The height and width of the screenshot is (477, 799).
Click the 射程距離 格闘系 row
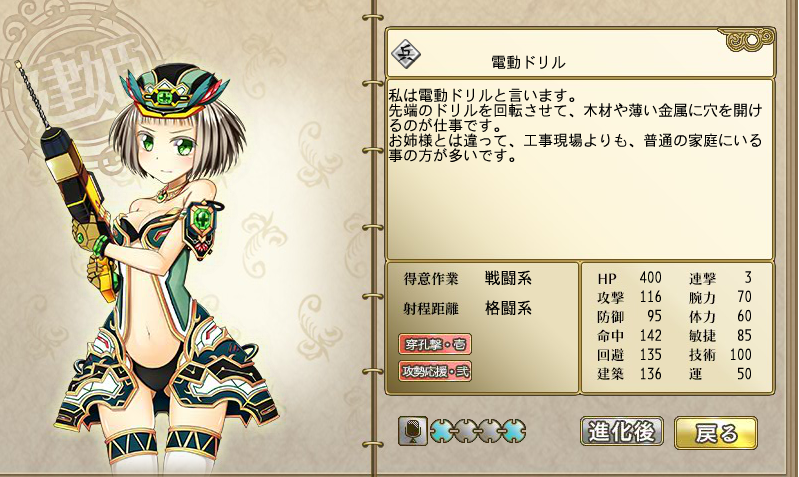[468, 308]
